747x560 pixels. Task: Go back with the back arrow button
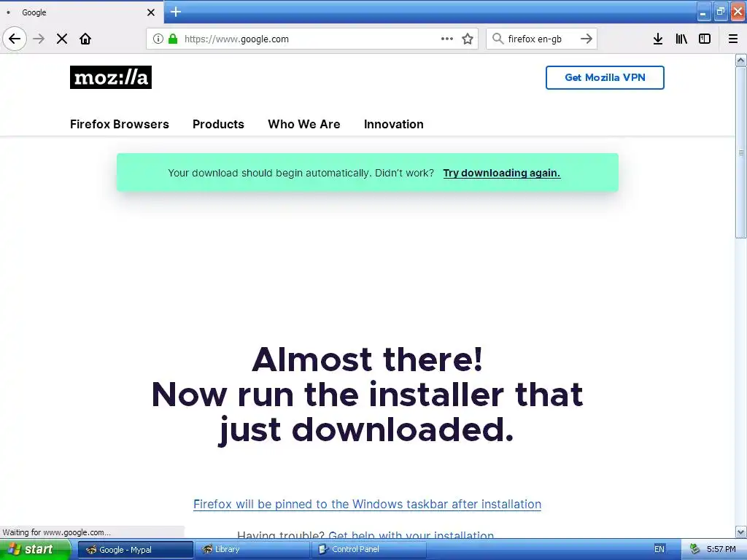pyautogui.click(x=15, y=39)
